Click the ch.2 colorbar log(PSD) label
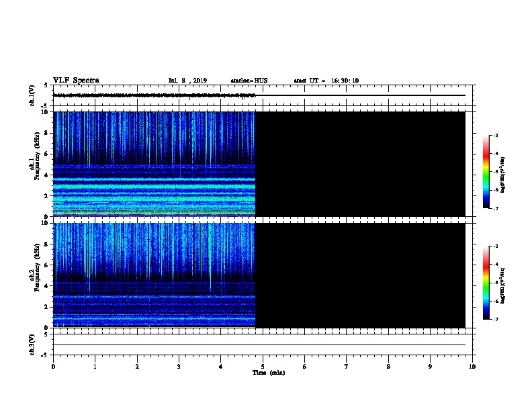532x411 pixels. point(502,286)
